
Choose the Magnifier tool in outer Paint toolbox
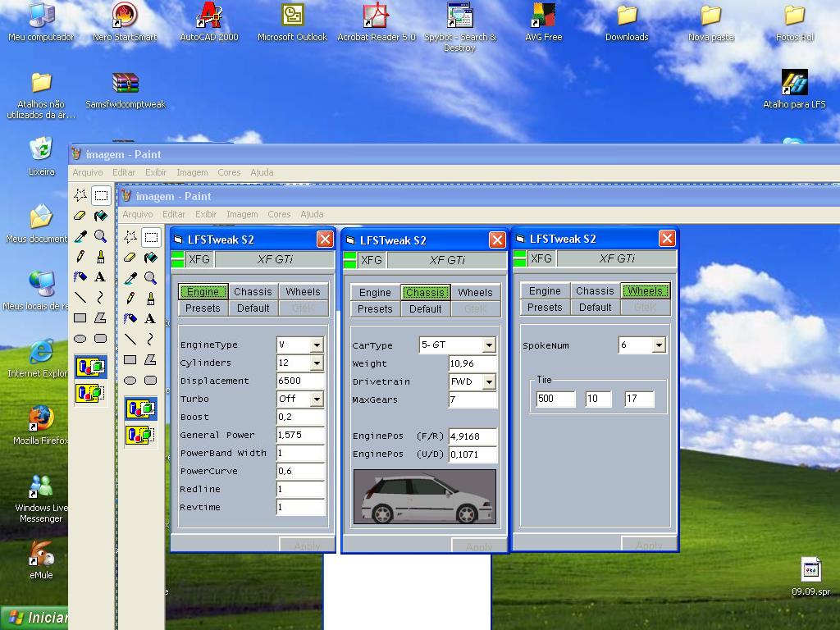coord(101,235)
